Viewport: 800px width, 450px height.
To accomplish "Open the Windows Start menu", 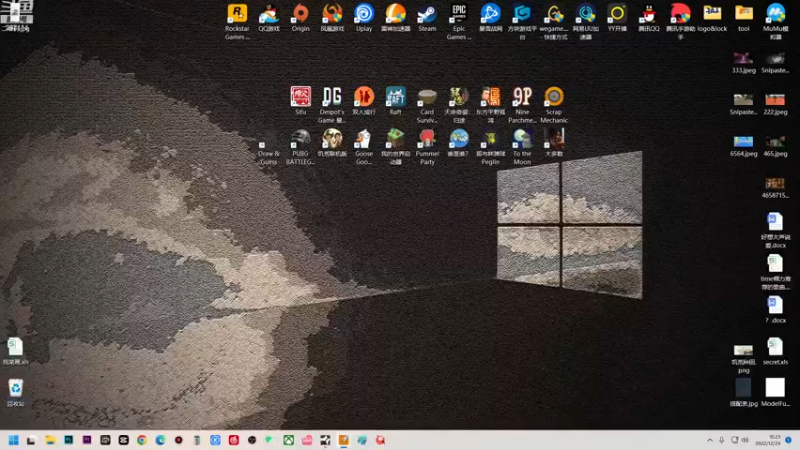I will pos(14,440).
